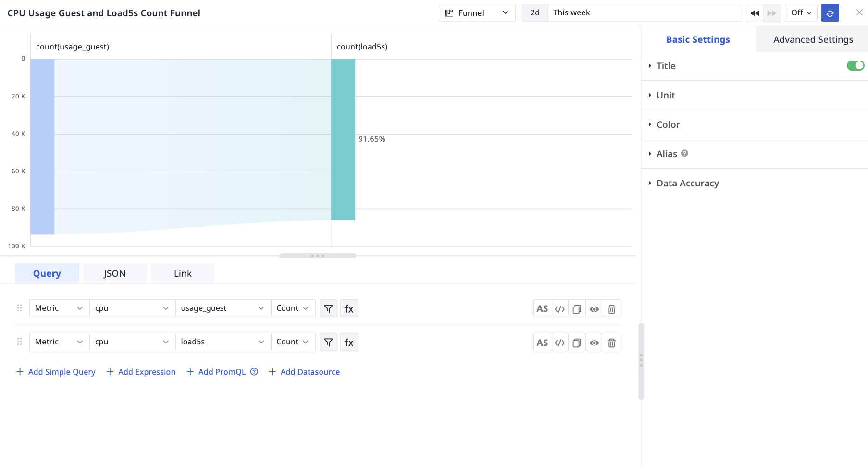Expand the Alias settings section
Image resolution: width=868 pixels, height=466 pixels.
pyautogui.click(x=667, y=154)
